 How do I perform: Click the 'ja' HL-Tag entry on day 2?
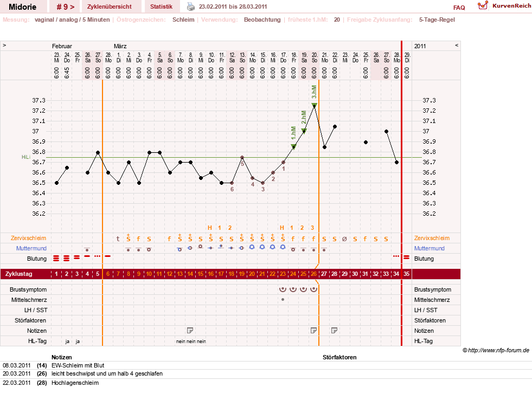coord(67,341)
